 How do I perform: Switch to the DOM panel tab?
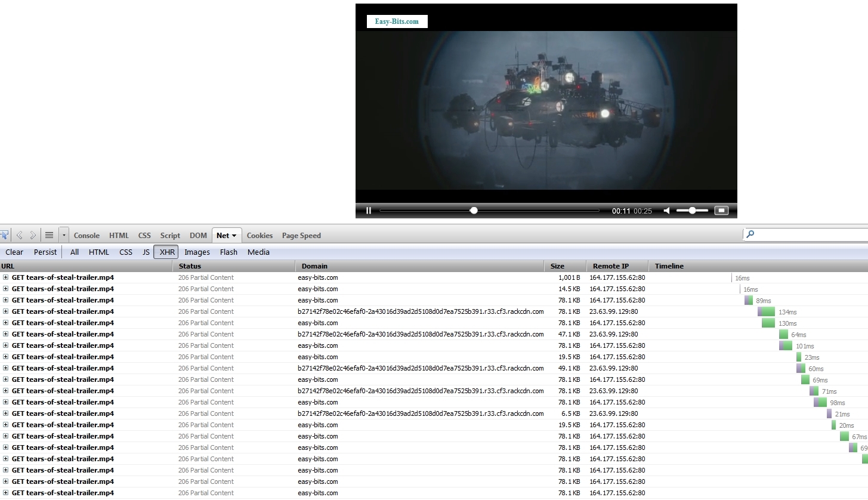tap(198, 236)
